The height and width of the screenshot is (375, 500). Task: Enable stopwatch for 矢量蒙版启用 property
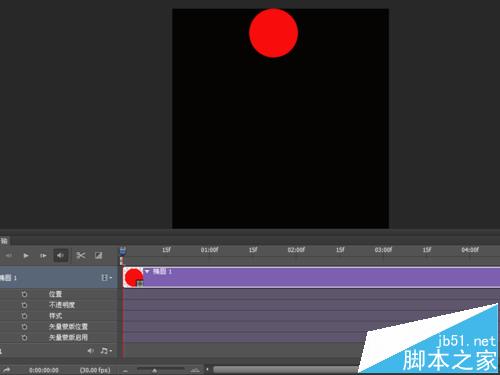[x=24, y=338]
